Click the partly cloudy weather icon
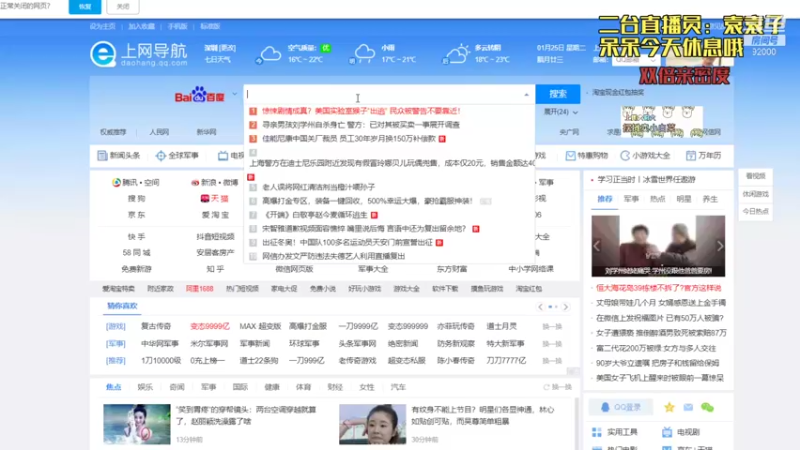The image size is (800, 450). click(456, 54)
